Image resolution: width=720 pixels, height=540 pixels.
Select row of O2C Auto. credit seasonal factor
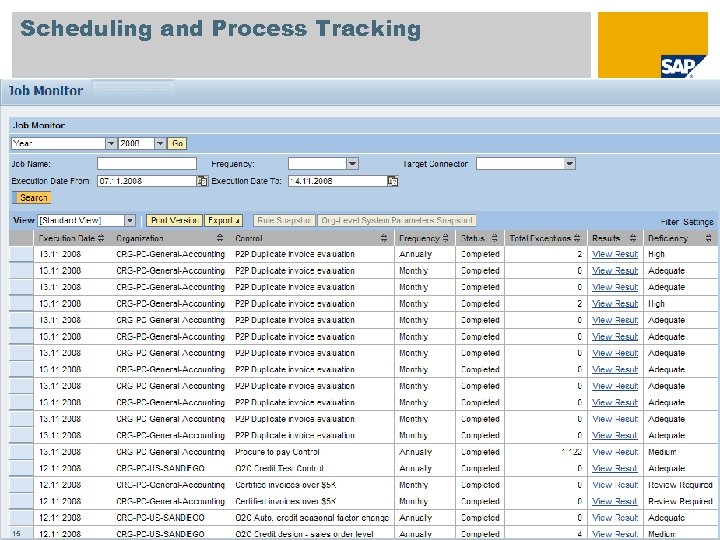(x=21, y=518)
